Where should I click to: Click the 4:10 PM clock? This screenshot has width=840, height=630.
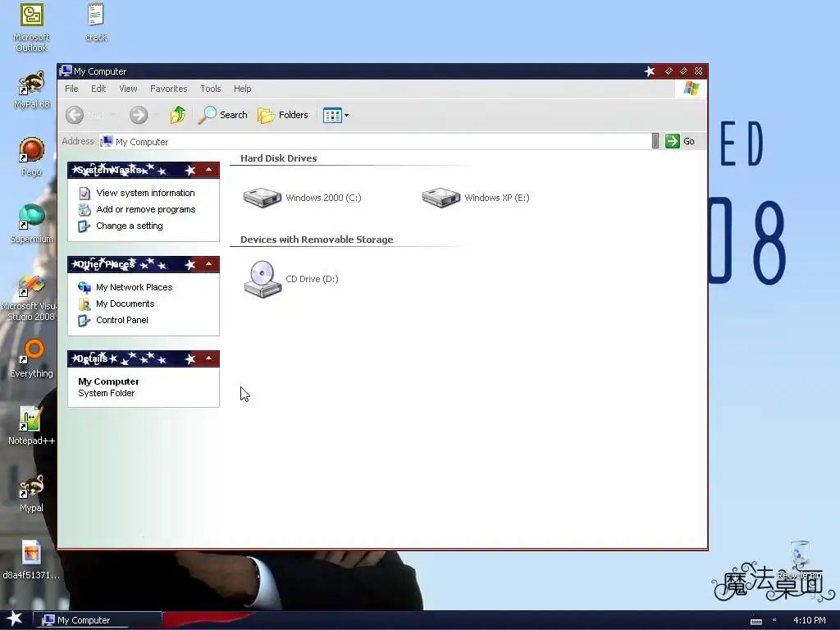click(809, 620)
